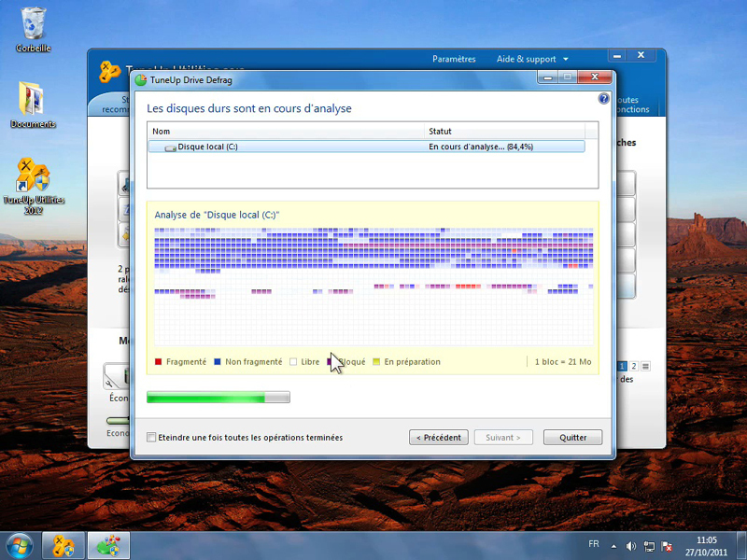Open TuneUp Drive Defrag taskbar button
The width and height of the screenshot is (747, 560).
108,546
